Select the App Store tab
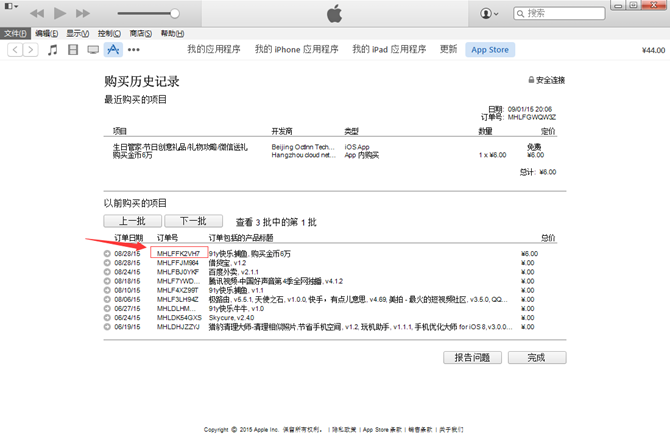 [x=490, y=50]
